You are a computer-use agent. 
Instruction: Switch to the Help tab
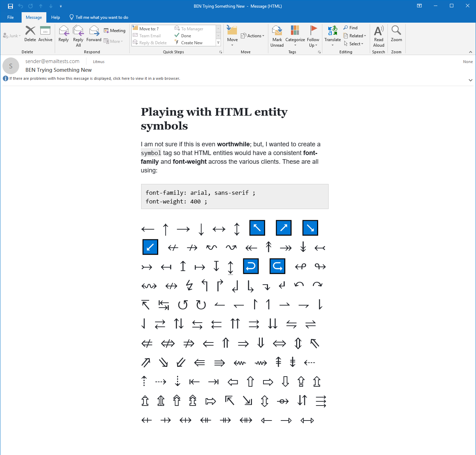click(55, 17)
